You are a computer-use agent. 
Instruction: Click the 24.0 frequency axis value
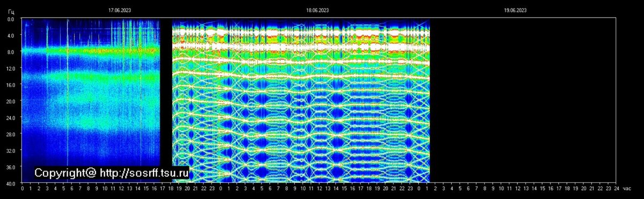[x=11, y=117]
